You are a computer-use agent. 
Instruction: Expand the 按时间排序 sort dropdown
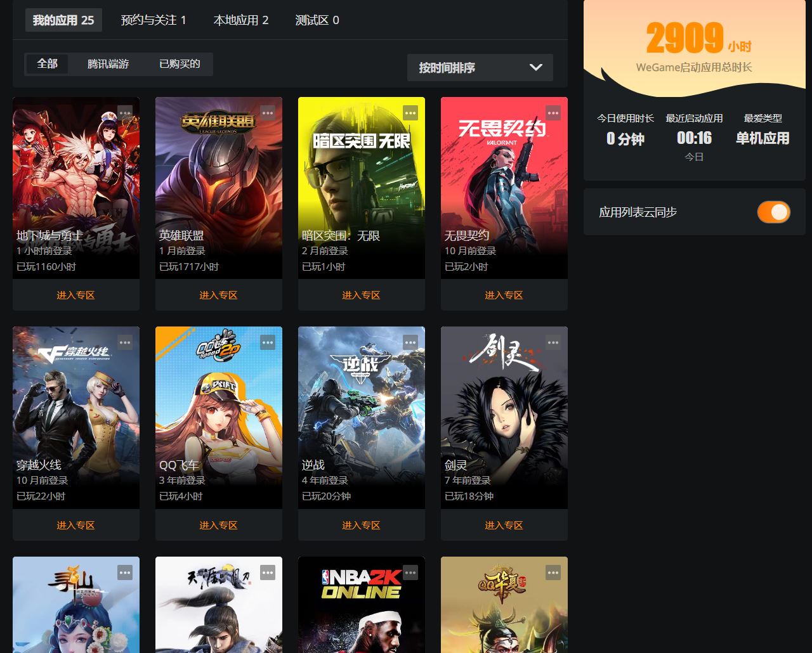point(480,68)
